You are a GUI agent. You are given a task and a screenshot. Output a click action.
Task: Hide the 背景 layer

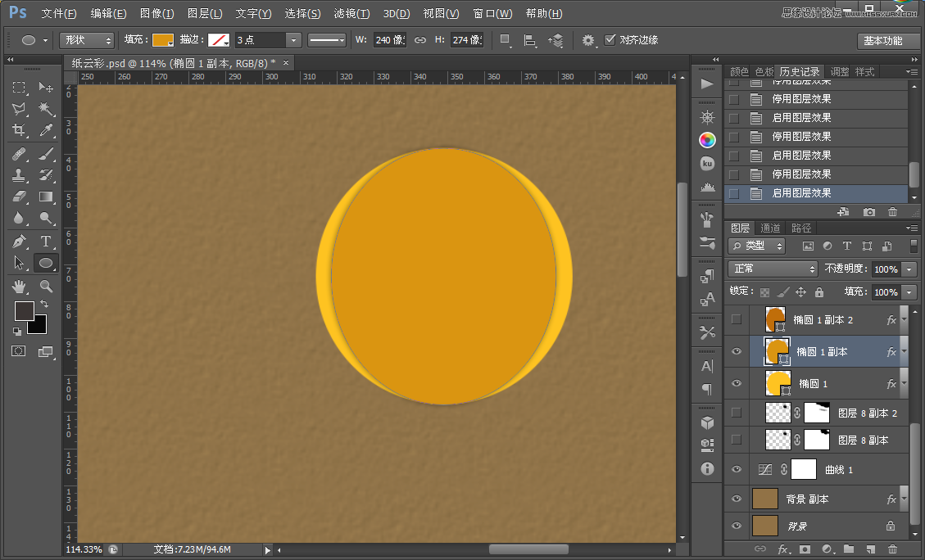737,526
